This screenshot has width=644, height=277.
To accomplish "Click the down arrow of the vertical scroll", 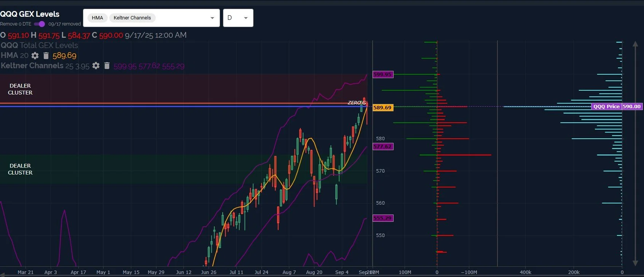I will point(635,263).
